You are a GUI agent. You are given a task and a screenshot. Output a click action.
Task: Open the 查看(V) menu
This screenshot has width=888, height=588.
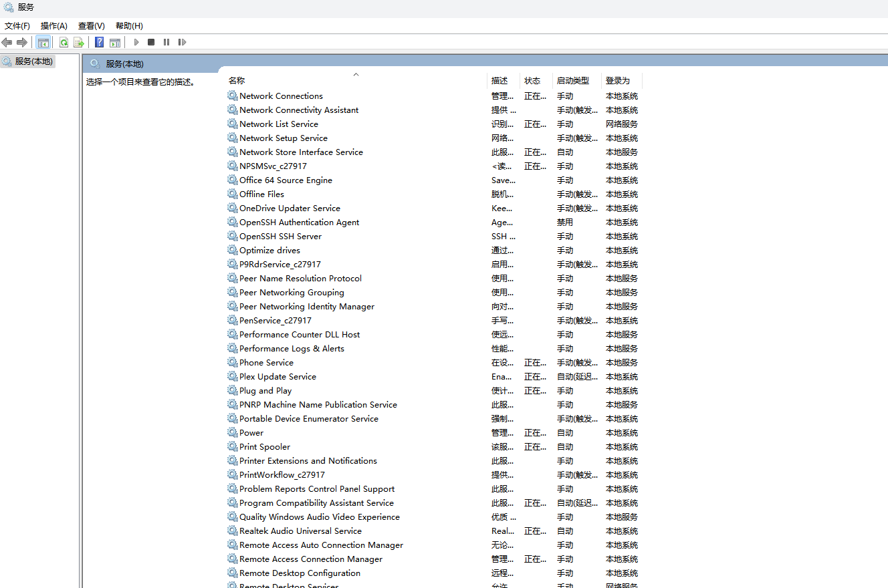coord(92,26)
